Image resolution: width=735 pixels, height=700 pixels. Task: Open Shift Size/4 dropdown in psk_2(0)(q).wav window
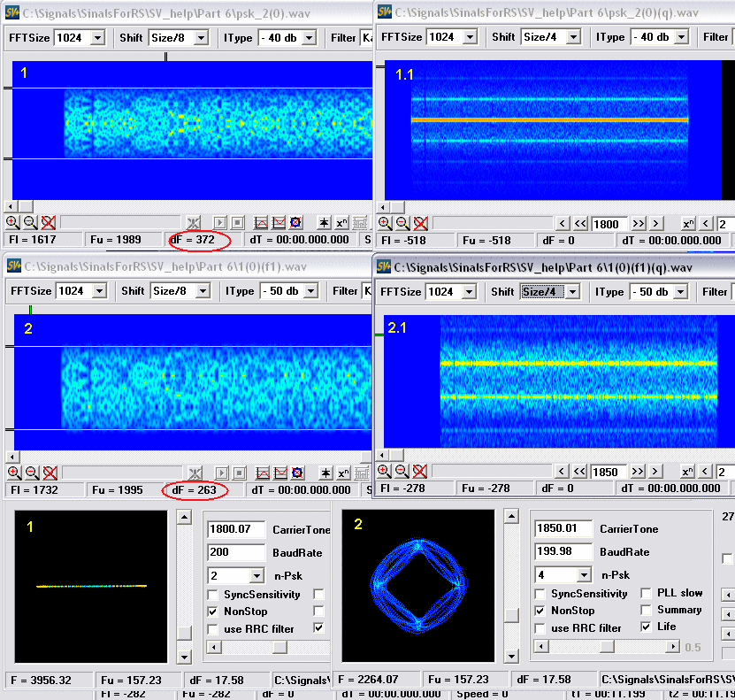point(573,37)
